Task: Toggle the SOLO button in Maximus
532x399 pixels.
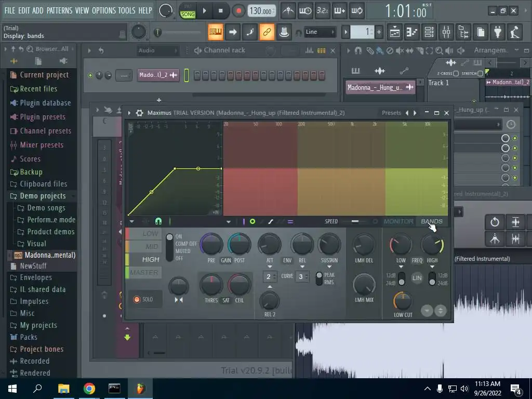Action: pyautogui.click(x=144, y=299)
